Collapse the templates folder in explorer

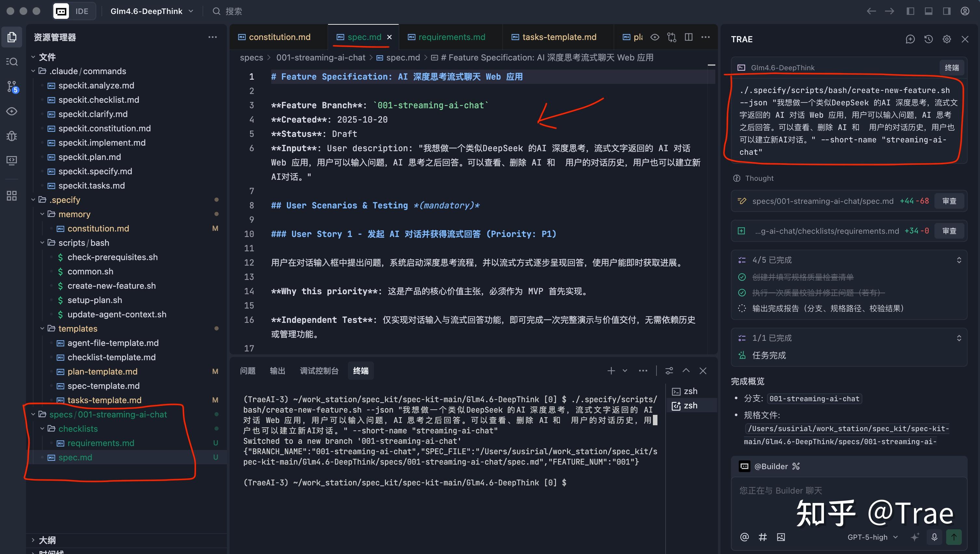point(42,328)
